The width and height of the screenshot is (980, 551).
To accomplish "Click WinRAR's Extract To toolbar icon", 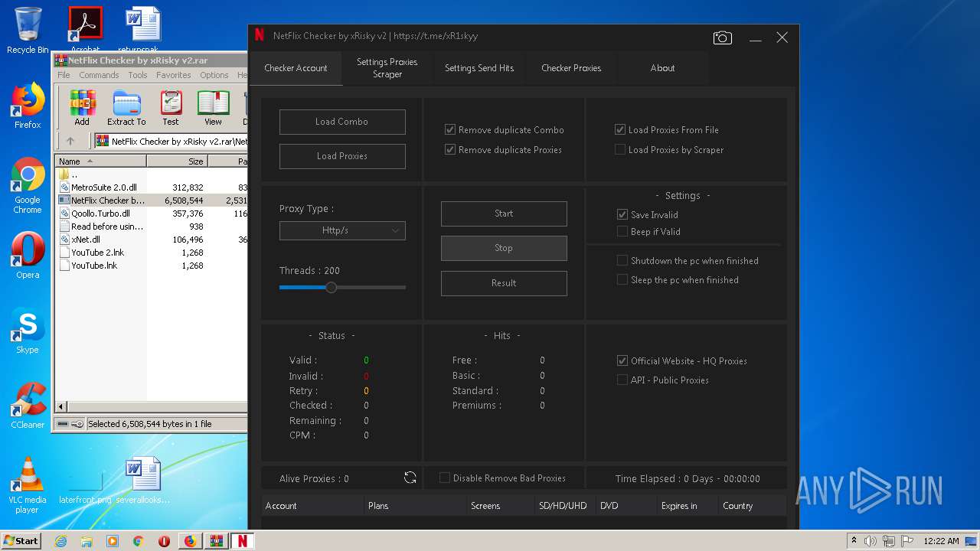I will pos(126,107).
